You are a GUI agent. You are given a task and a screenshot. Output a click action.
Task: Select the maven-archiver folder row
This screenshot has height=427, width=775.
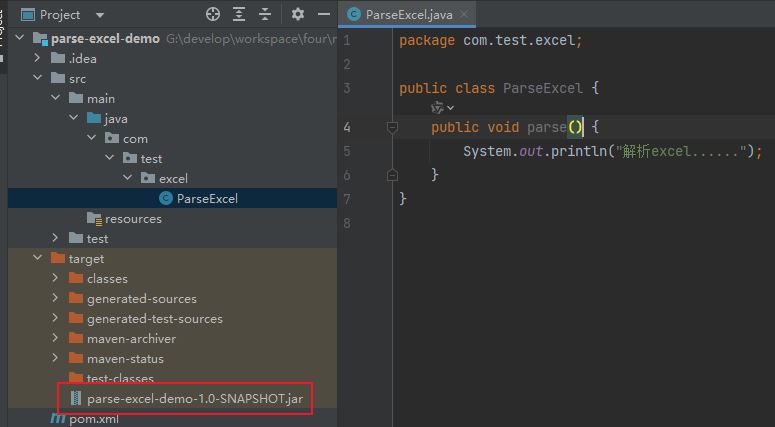[x=172, y=339]
